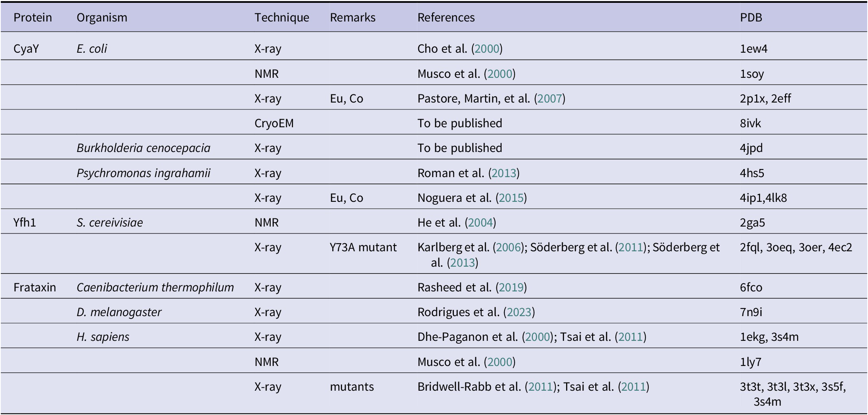Open the Rasheed et al. 2019 citation
The image size is (868, 415).
pos(511,287)
